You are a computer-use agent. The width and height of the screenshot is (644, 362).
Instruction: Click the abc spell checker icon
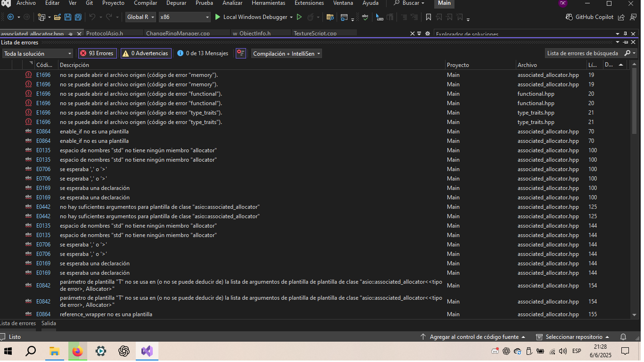pos(365,17)
